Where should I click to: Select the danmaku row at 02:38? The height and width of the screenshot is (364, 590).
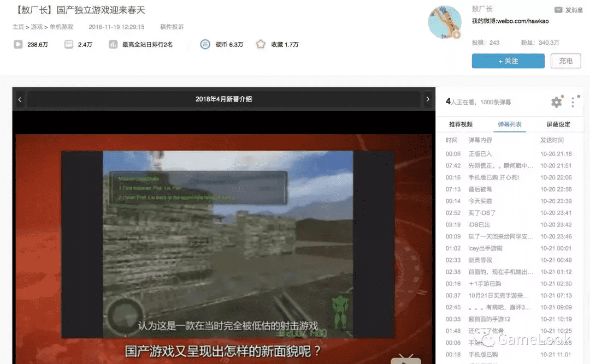pyautogui.click(x=509, y=272)
